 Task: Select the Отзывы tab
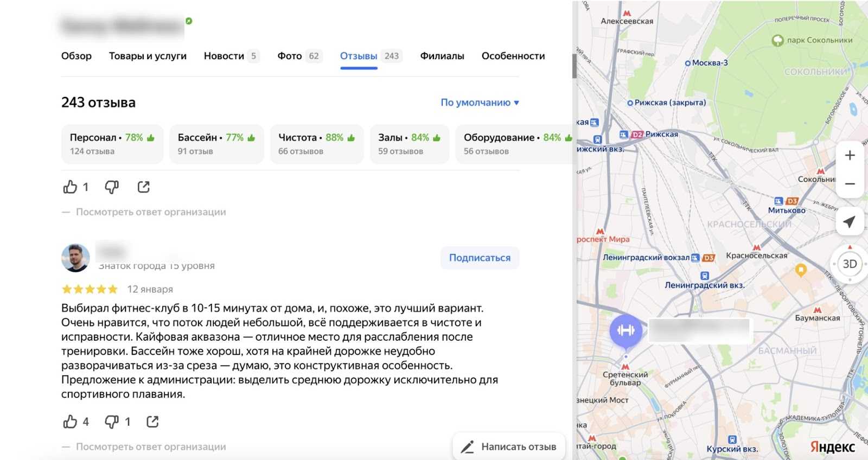pyautogui.click(x=371, y=56)
